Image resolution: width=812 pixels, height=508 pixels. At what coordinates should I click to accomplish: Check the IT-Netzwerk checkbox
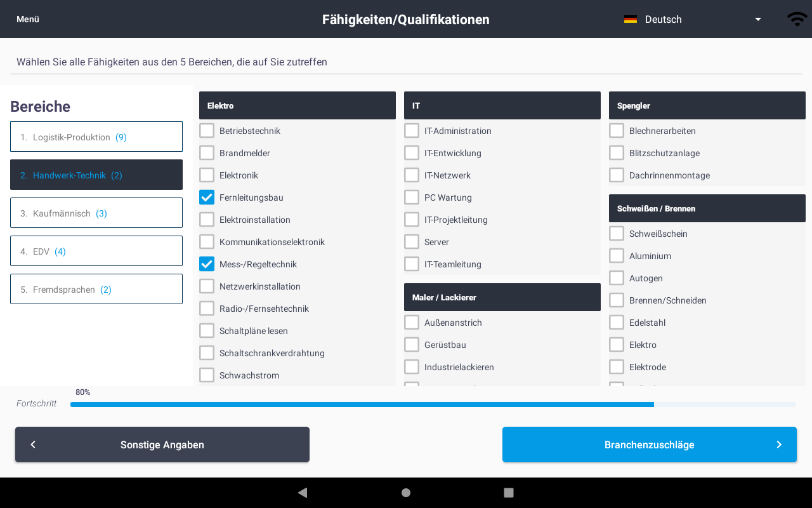click(x=412, y=175)
